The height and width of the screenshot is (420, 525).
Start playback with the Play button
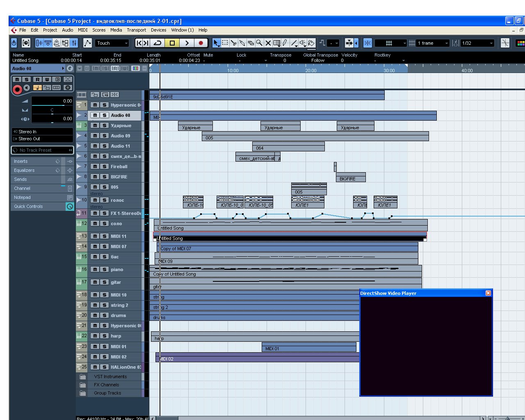[187, 43]
